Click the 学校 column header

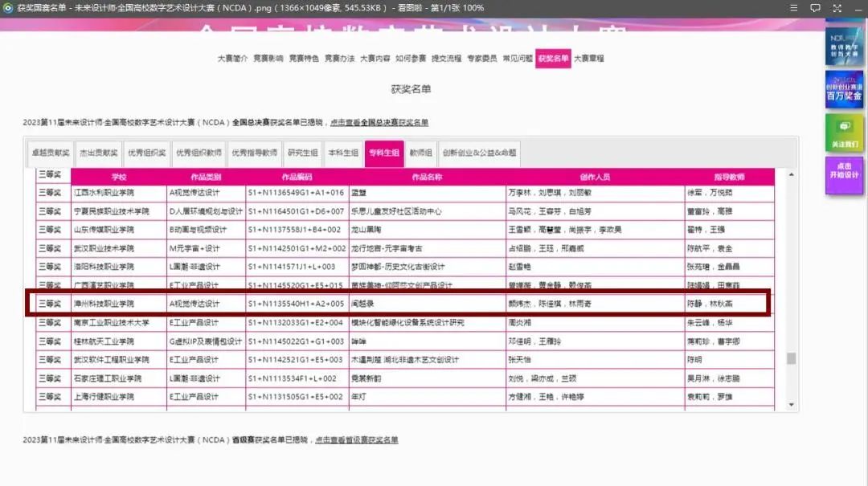pos(119,178)
